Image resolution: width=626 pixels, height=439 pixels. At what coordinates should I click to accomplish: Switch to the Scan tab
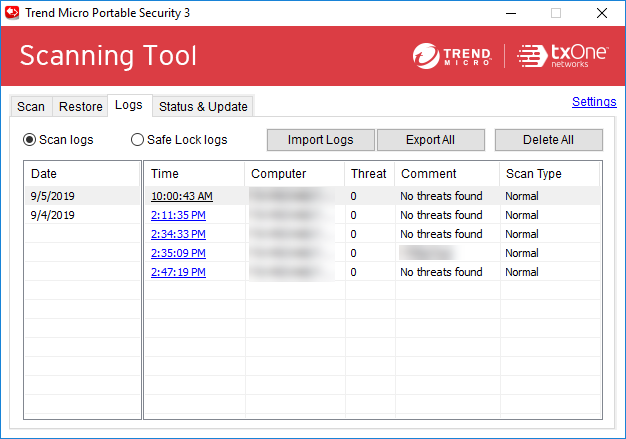pos(31,107)
